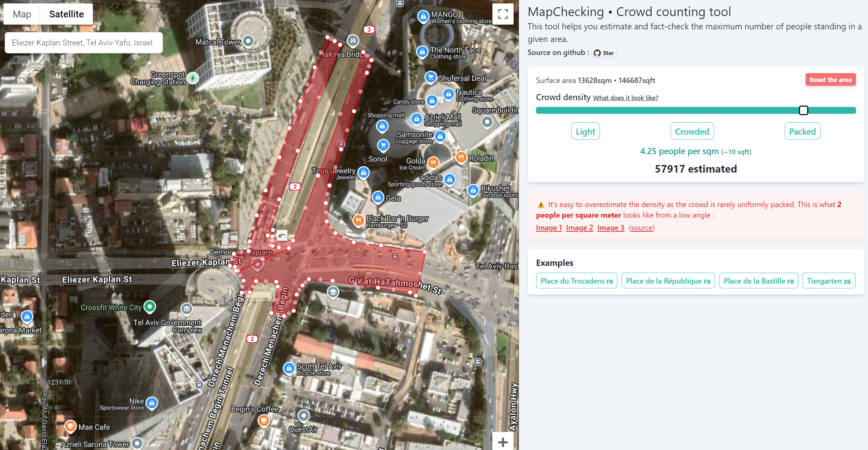Click the Nautica clothing store pin
Image resolution: width=868 pixels, height=450 pixels.
click(449, 94)
